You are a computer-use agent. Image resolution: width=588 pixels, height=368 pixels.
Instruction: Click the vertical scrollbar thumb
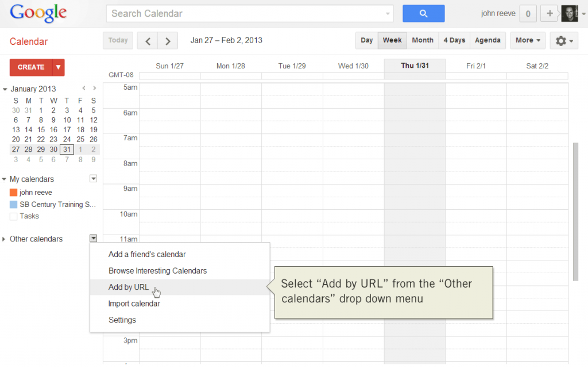[575, 212]
